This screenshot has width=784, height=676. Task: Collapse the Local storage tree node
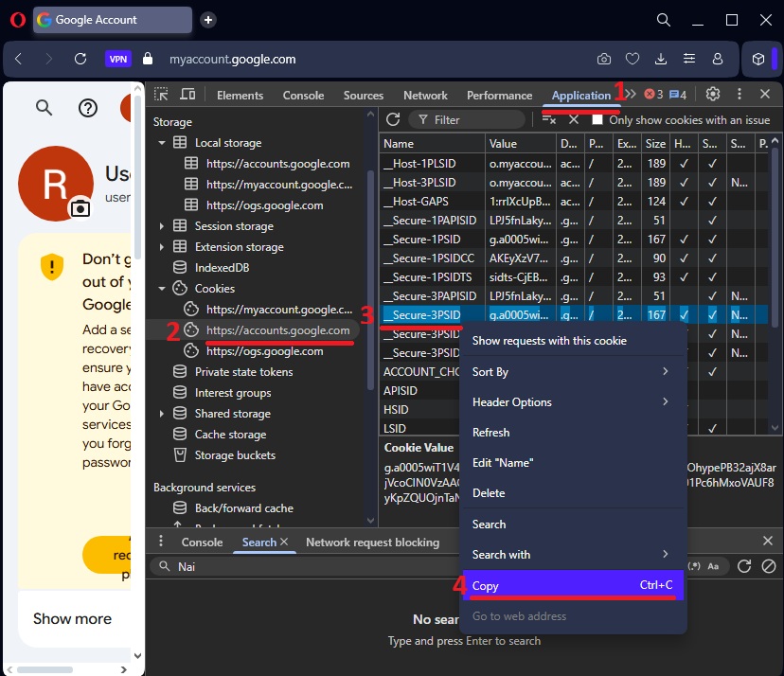pyautogui.click(x=162, y=143)
